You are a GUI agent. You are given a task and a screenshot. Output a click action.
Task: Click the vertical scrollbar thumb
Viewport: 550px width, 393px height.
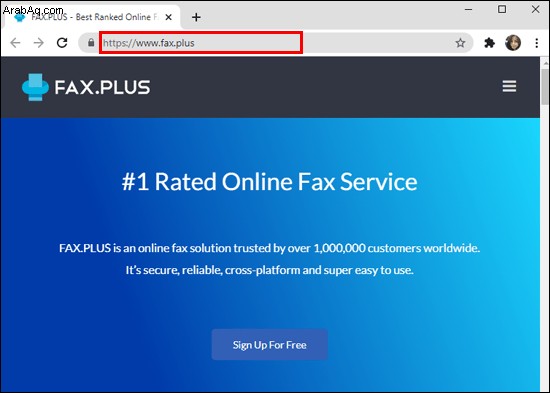coord(545,86)
